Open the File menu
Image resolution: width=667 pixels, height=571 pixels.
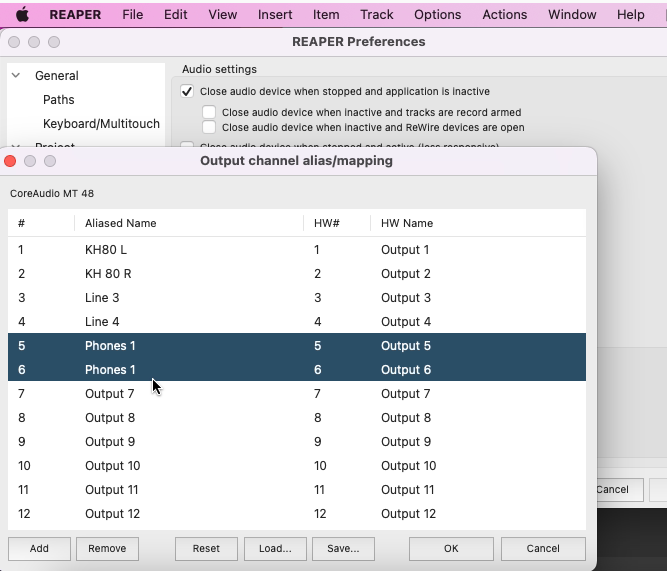[x=133, y=14]
